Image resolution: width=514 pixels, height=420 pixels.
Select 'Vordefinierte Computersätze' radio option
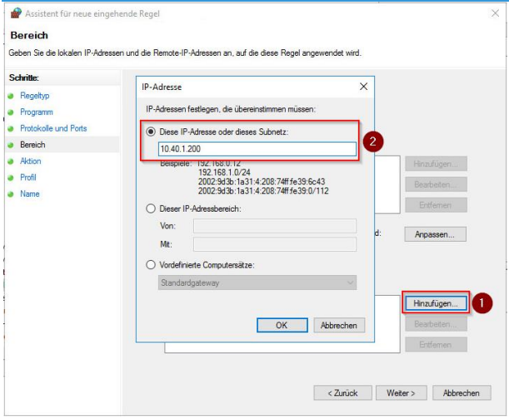click(151, 265)
